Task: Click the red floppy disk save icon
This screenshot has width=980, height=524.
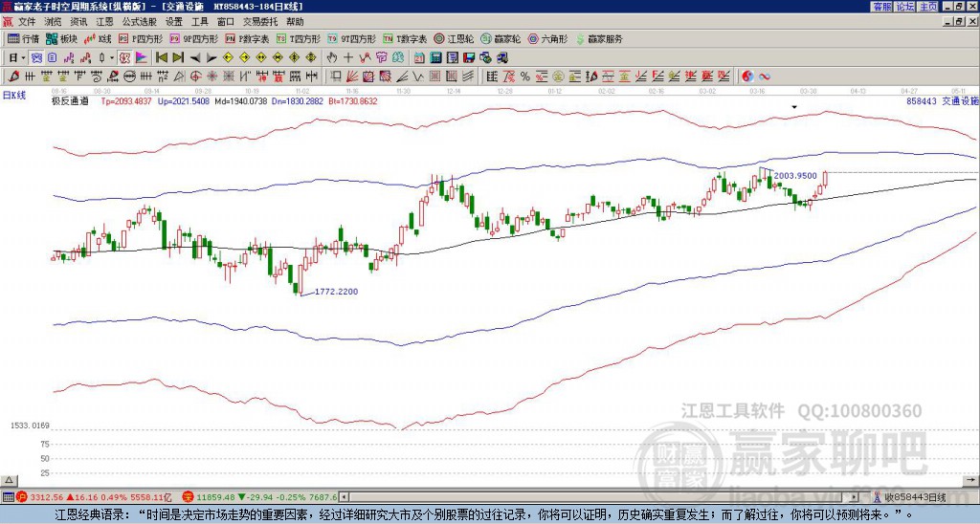Action: click(469, 58)
